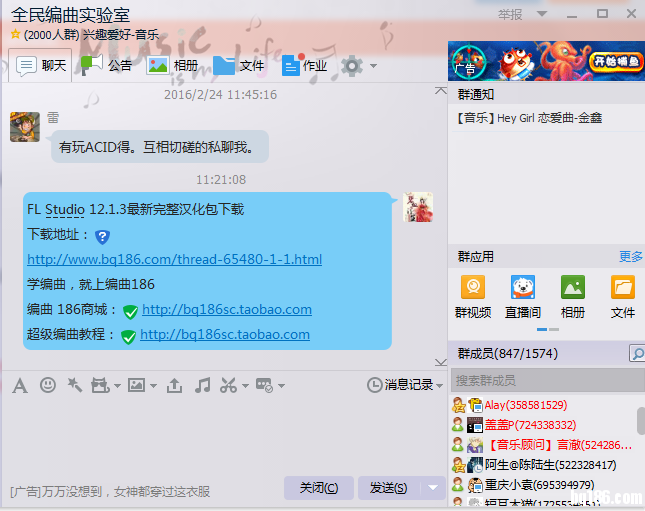Launch the 群视频 group video app
The image size is (645, 511).
pos(473,297)
